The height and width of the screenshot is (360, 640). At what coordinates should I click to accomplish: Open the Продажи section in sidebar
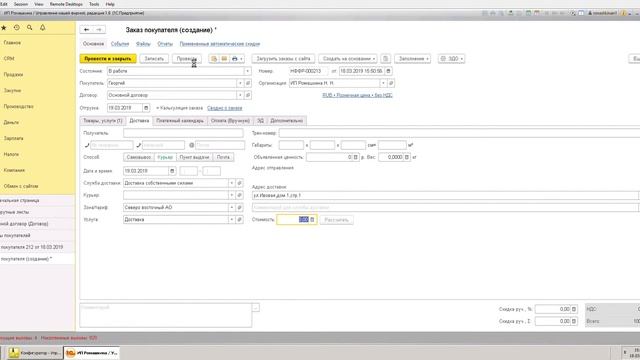13,75
